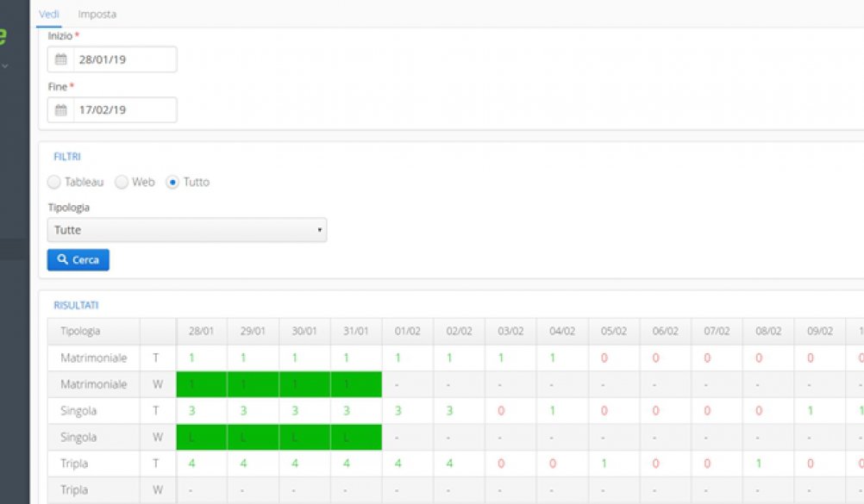Click the magnifier Cerca search button
Screen dimensions: 864x504
click(x=78, y=259)
